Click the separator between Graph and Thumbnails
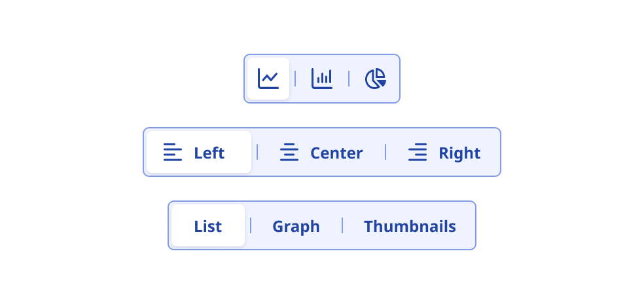The image size is (644, 304). 342,225
